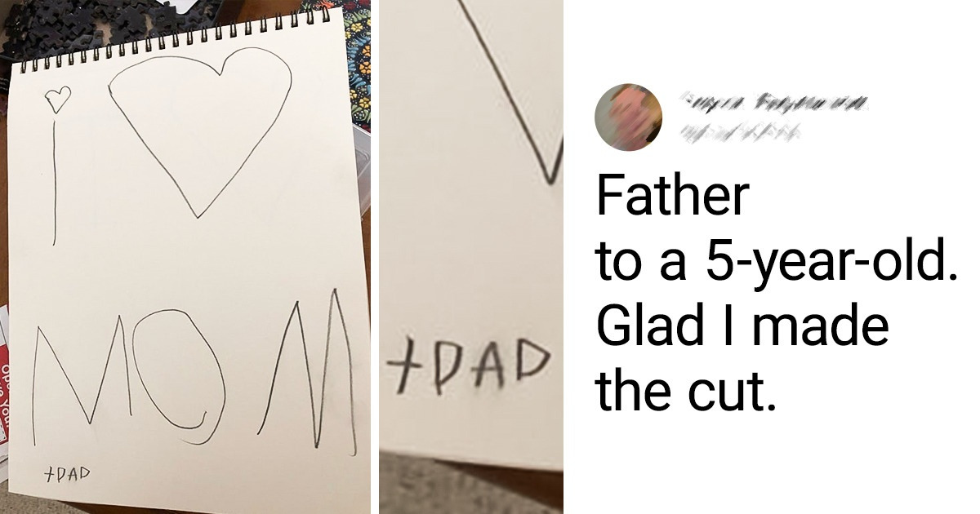Click the small +DAD note on left notepad
The height and width of the screenshot is (514, 980).
[67, 472]
